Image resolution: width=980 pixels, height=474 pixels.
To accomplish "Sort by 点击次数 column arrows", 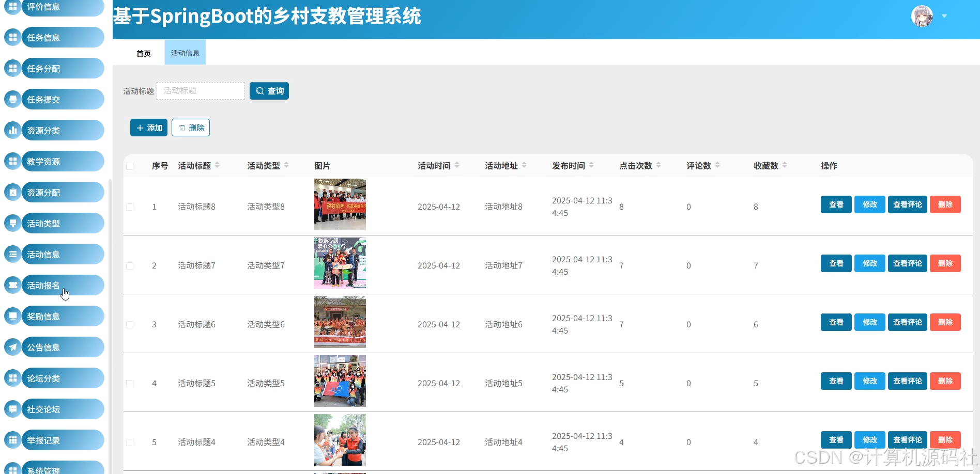I will [659, 165].
